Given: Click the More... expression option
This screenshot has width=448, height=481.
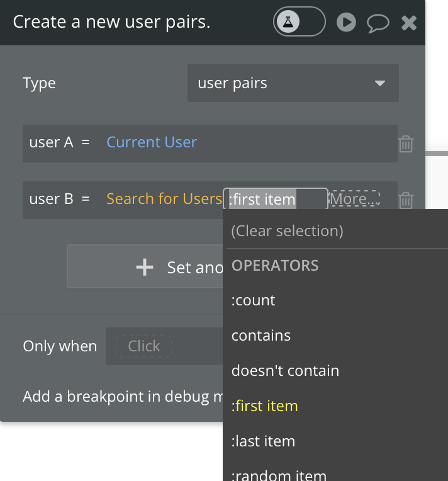Looking at the screenshot, I should coord(355,200).
